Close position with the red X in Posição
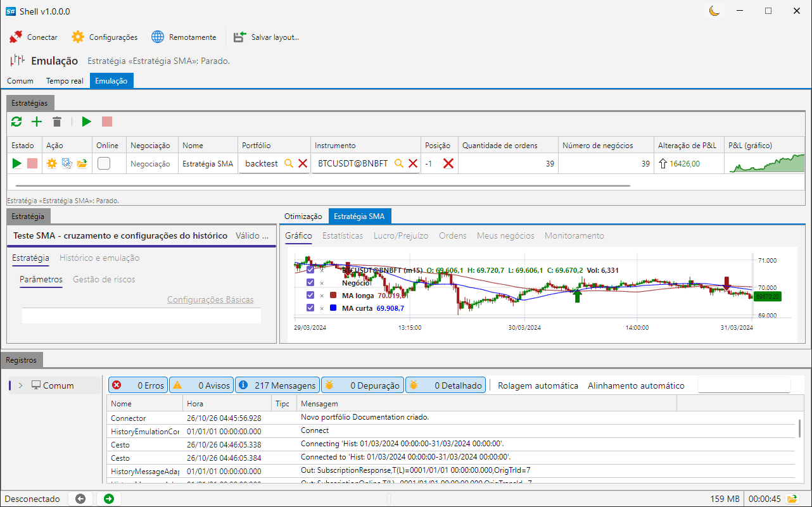 [448, 163]
